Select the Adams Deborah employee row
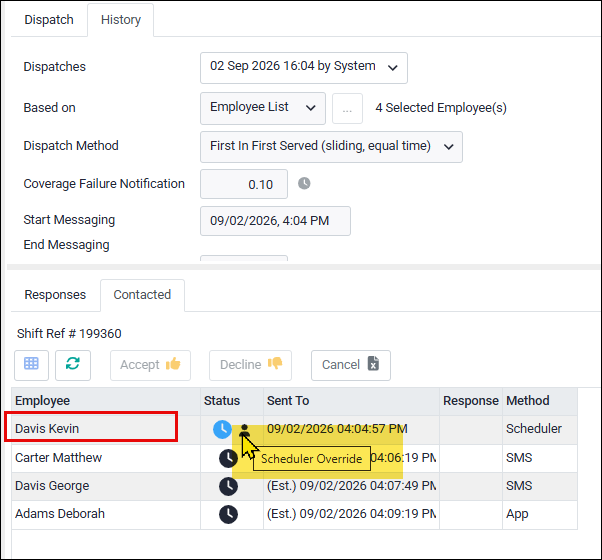 point(294,514)
